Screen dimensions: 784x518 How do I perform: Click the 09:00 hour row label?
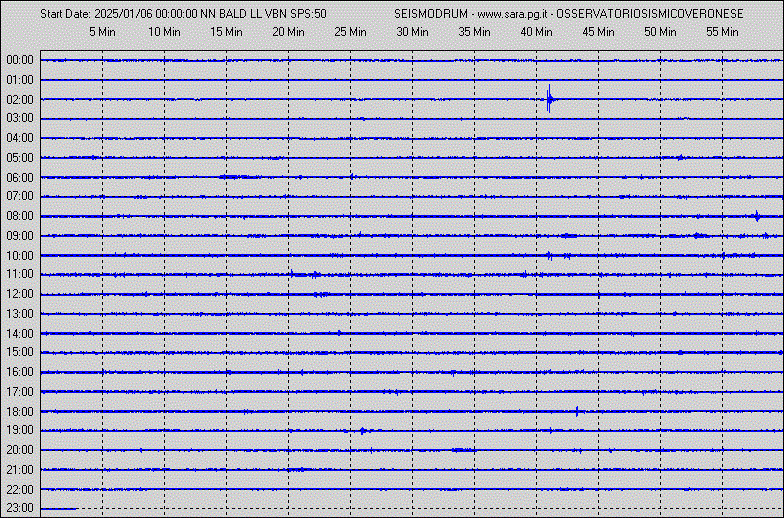[20, 236]
